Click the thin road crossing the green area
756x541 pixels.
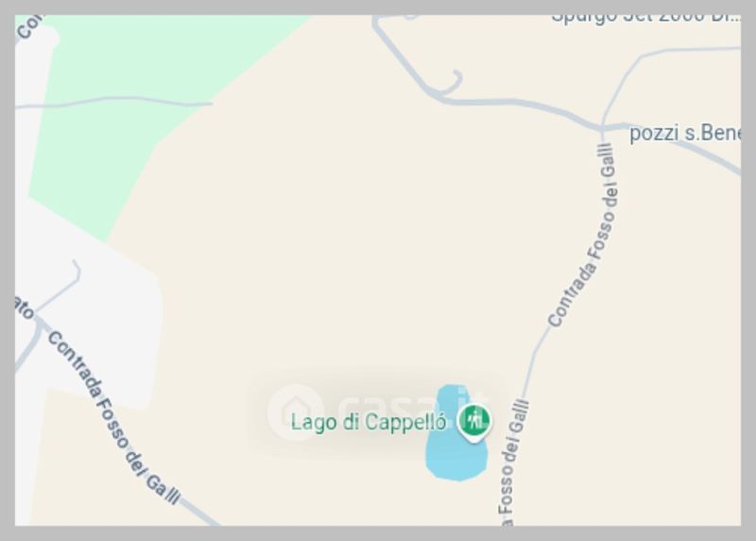click(x=113, y=102)
